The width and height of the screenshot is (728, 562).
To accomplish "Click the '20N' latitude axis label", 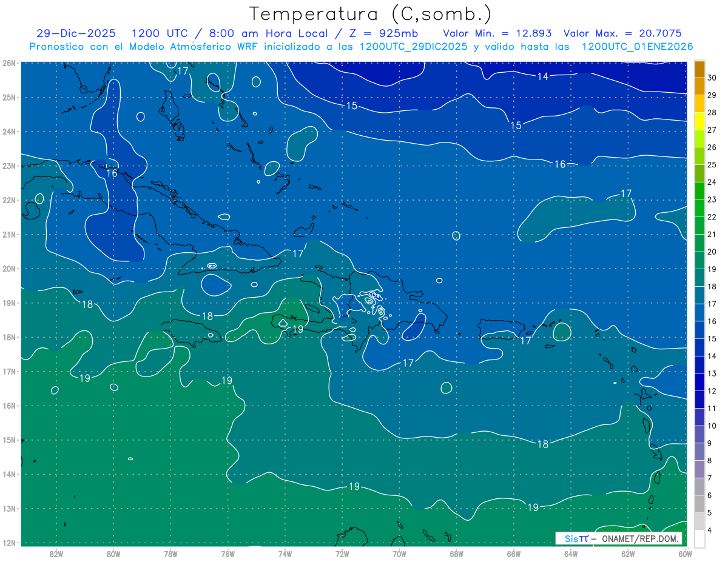I will pyautogui.click(x=9, y=269).
